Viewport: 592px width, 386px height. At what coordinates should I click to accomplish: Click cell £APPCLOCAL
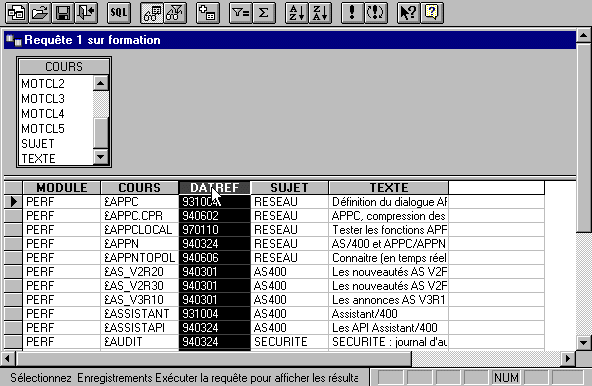[139, 230]
